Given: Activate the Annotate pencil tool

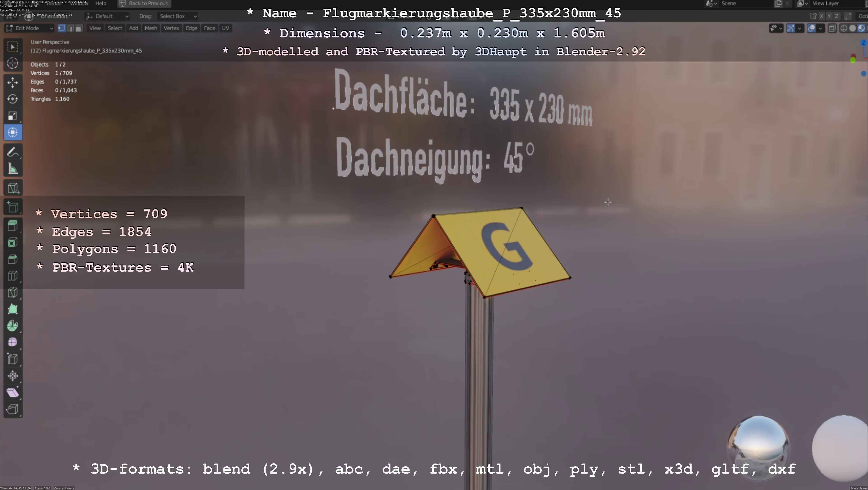Looking at the screenshot, I should (x=13, y=152).
